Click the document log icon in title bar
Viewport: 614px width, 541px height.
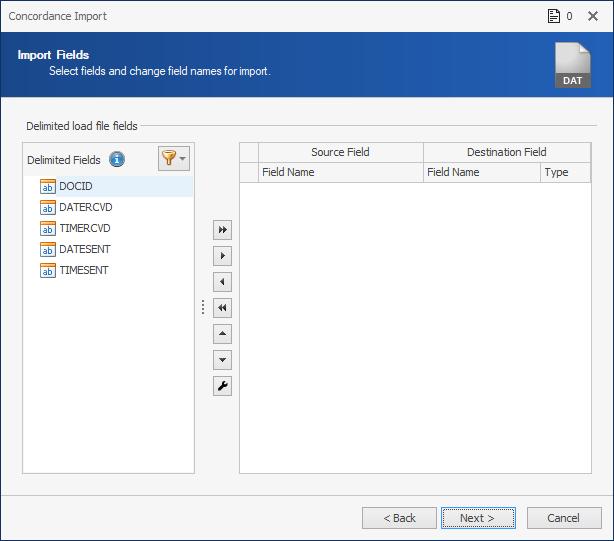pos(554,16)
